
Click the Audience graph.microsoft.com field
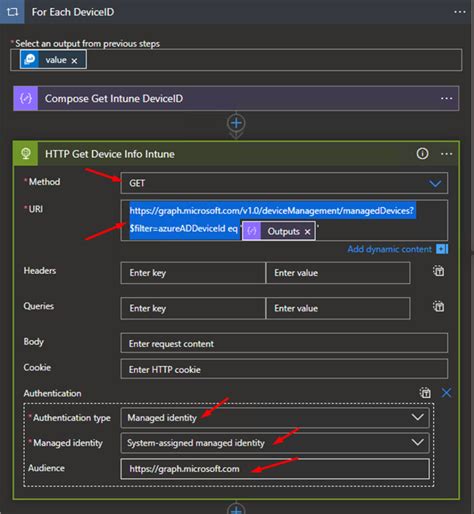[275, 469]
